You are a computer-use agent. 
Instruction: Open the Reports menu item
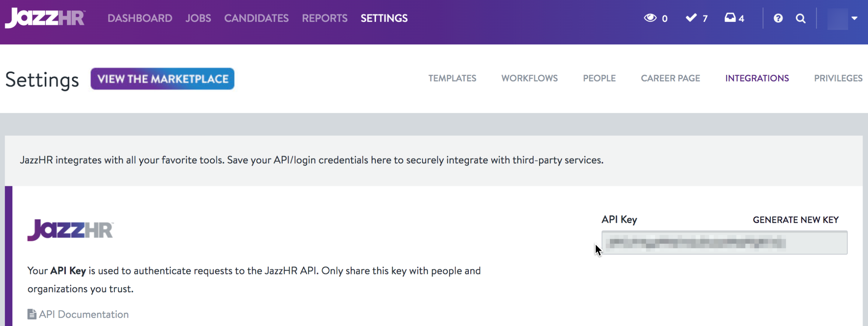pyautogui.click(x=325, y=18)
